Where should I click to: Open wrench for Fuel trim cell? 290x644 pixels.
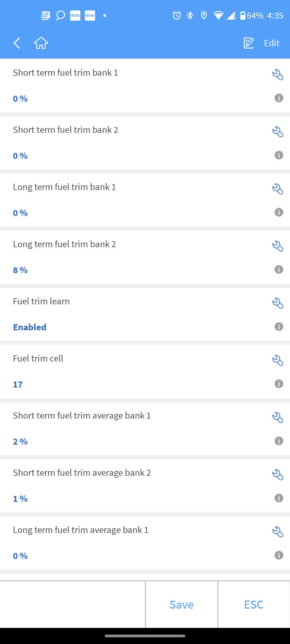278,361
